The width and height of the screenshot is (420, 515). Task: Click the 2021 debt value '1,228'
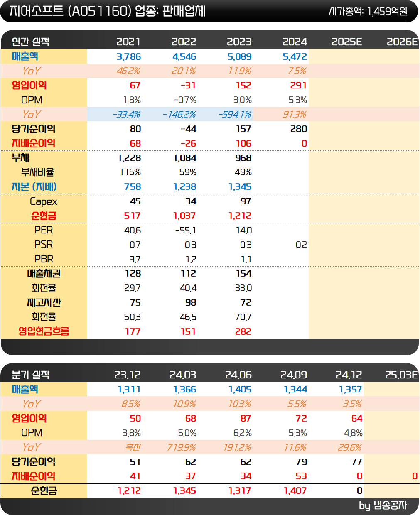[129, 158]
